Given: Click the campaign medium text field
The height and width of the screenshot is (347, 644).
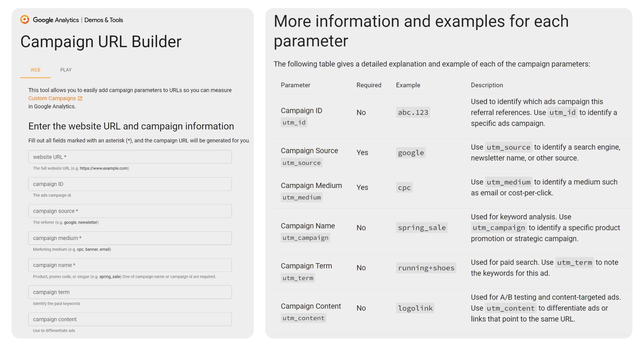Looking at the screenshot, I should click(x=130, y=238).
